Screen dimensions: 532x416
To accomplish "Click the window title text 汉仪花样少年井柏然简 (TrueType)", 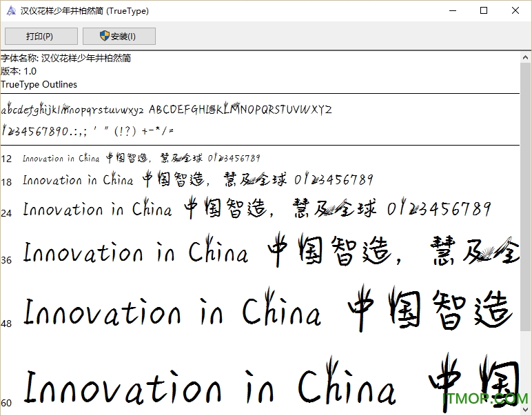I will (85, 11).
